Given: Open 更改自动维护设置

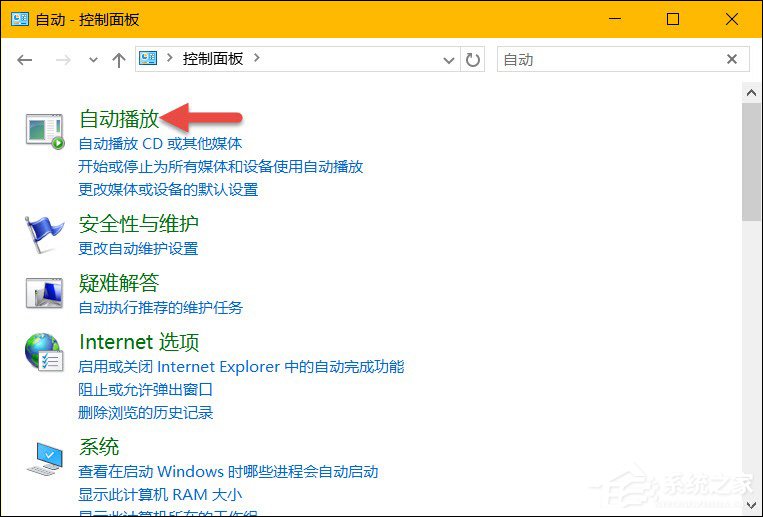Looking at the screenshot, I should coord(138,248).
